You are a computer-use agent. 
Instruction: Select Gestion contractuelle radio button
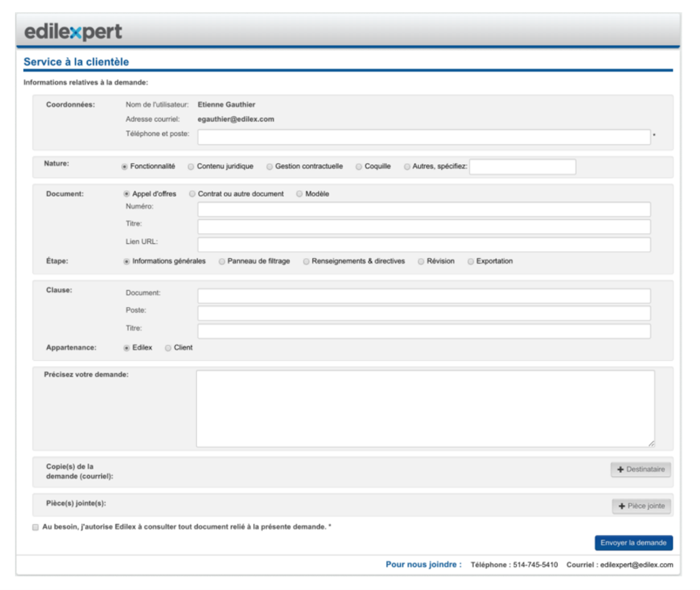[x=270, y=166]
